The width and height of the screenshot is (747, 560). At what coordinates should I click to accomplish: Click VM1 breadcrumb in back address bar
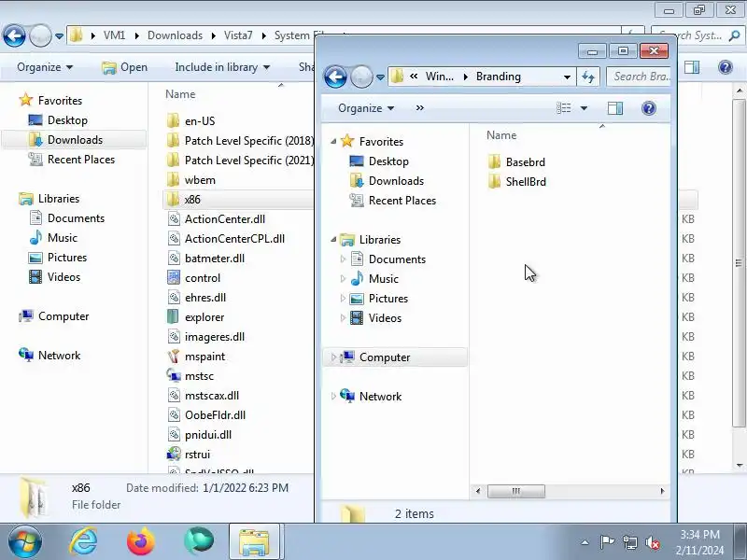point(114,35)
